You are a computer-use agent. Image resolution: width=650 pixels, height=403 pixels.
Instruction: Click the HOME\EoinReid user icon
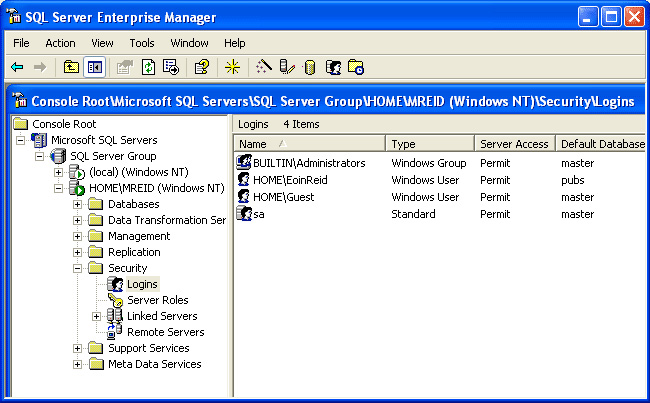243,180
